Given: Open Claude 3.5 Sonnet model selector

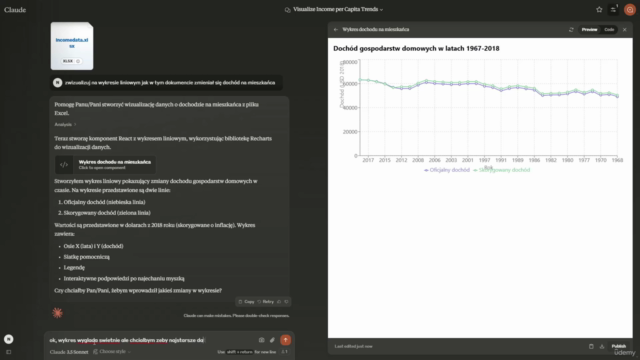Looking at the screenshot, I should pos(69,352).
